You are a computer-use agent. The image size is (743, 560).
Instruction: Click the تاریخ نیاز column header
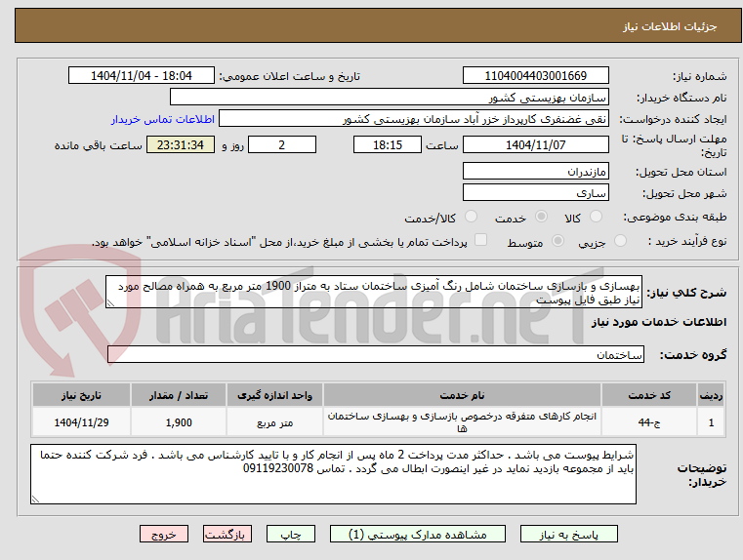(x=81, y=395)
